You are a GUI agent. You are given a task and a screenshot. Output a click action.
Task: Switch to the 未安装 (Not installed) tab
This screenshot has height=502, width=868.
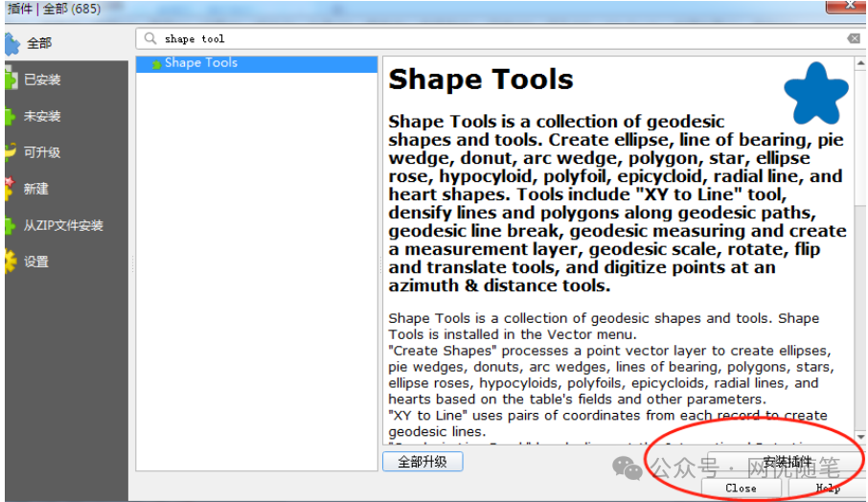pyautogui.click(x=65, y=116)
